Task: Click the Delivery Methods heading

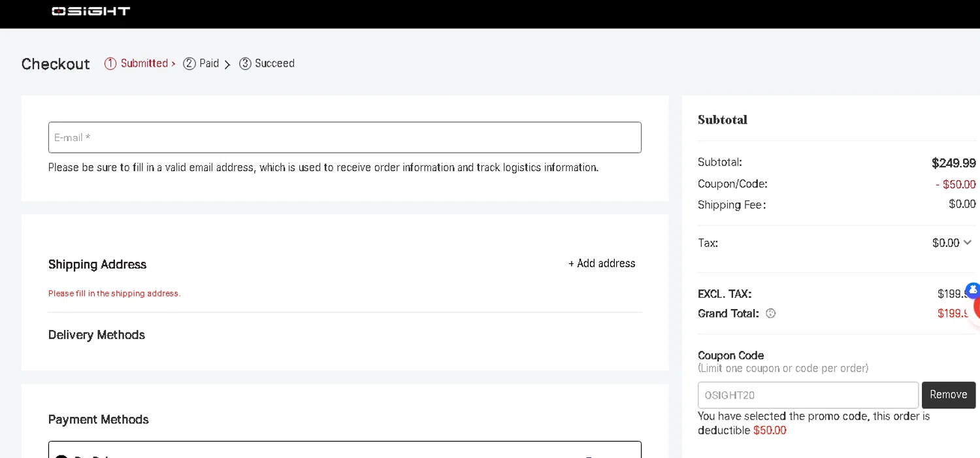Action: (x=97, y=335)
